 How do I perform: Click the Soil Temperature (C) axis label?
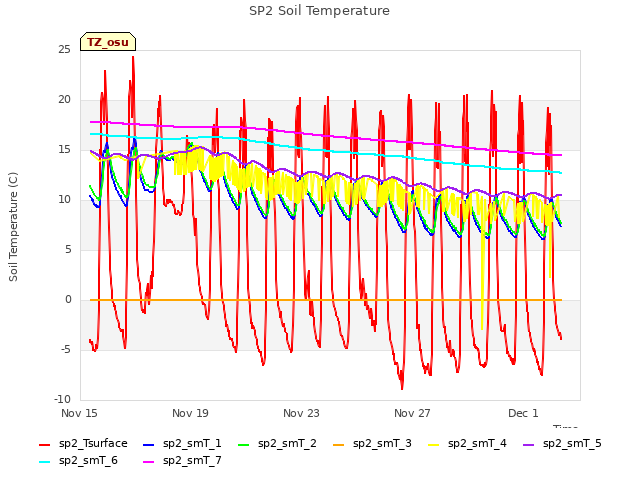point(13,227)
